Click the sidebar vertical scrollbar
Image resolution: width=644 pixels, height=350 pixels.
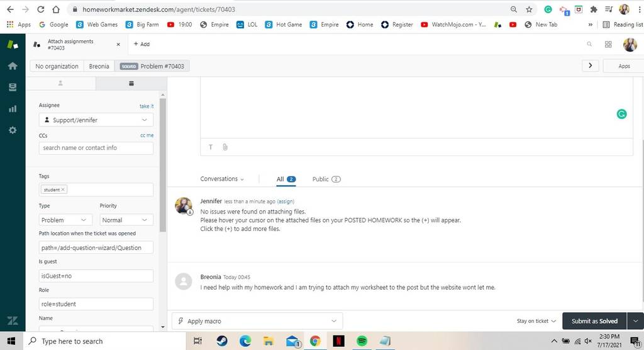tap(163, 164)
